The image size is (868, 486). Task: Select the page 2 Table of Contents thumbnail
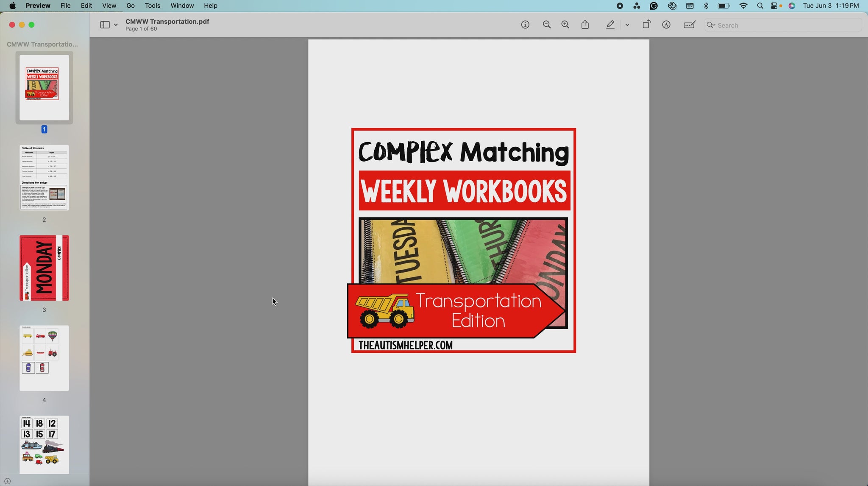tap(44, 178)
